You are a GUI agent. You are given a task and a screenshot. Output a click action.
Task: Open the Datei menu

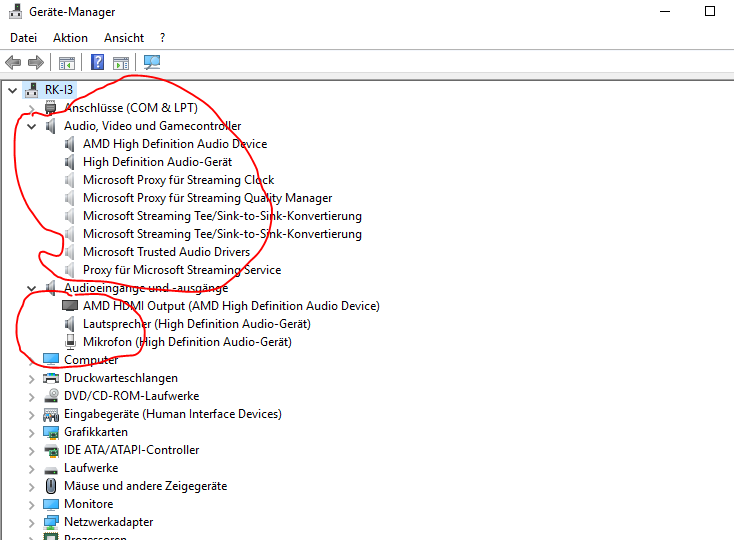(x=23, y=38)
